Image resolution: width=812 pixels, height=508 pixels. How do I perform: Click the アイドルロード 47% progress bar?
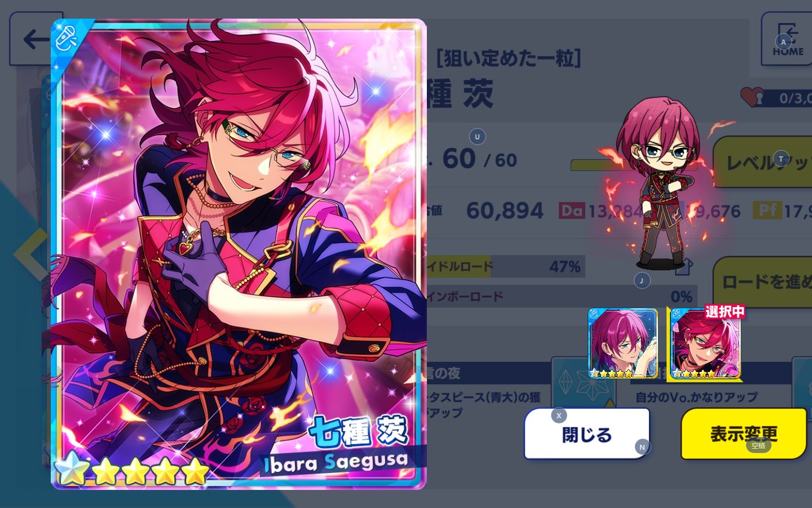coord(506,266)
